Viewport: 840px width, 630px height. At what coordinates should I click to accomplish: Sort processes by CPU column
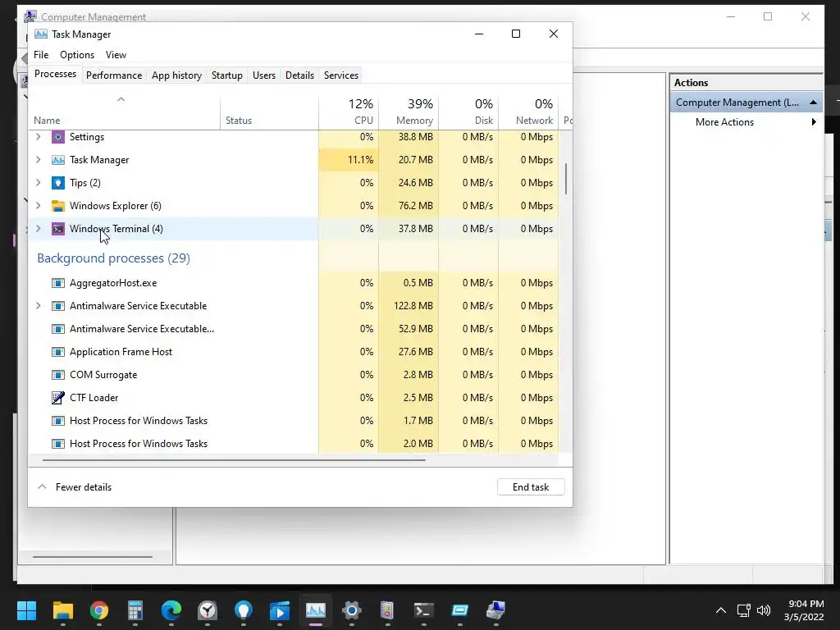pyautogui.click(x=349, y=112)
